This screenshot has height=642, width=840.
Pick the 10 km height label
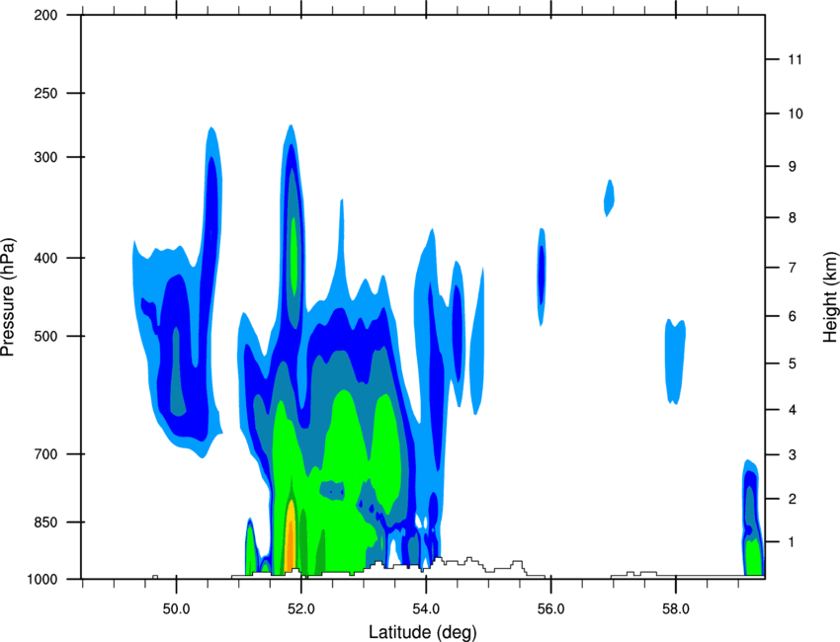click(x=796, y=114)
